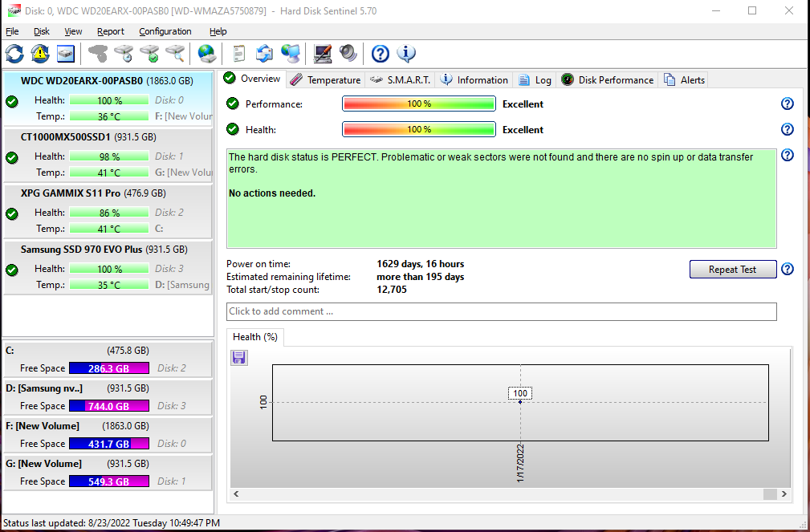Click the globe and monitor toolbar icon
This screenshot has width=810, height=532.
coord(291,54)
